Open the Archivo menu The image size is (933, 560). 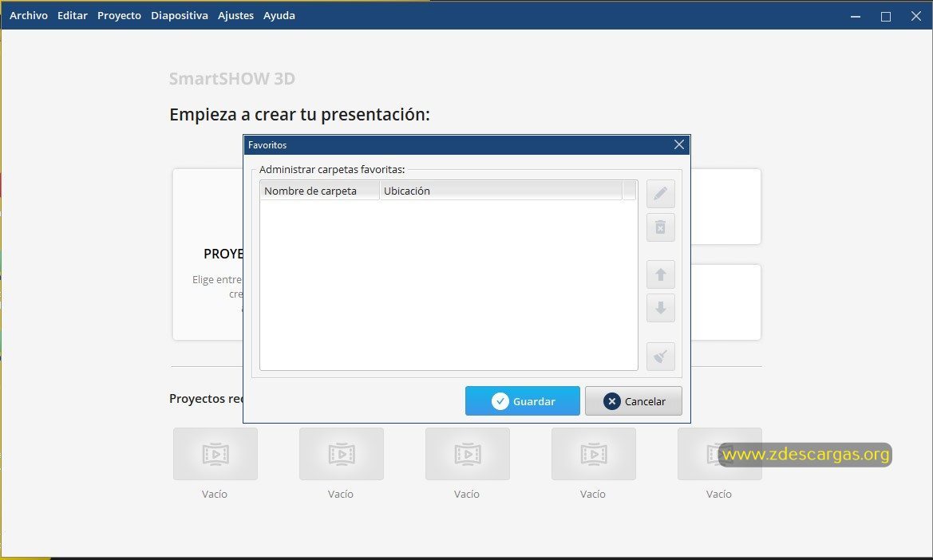click(x=29, y=15)
